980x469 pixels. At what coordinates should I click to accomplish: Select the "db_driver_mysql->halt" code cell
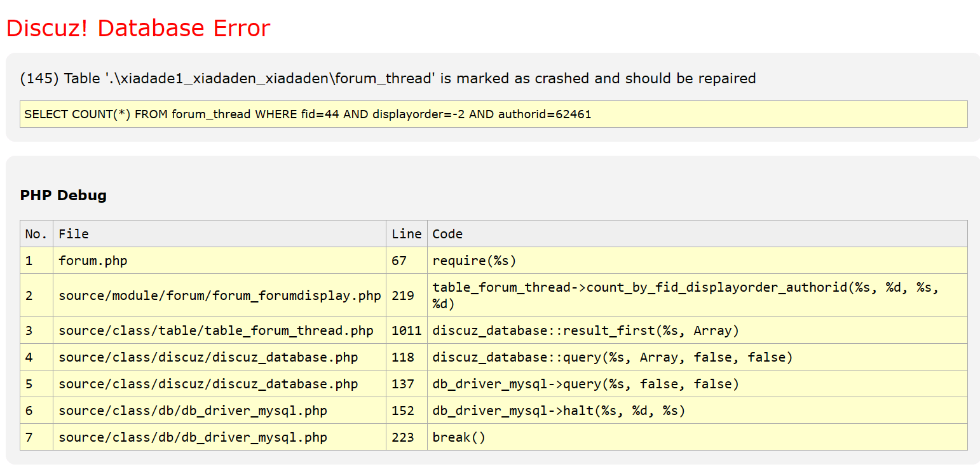(x=697, y=411)
